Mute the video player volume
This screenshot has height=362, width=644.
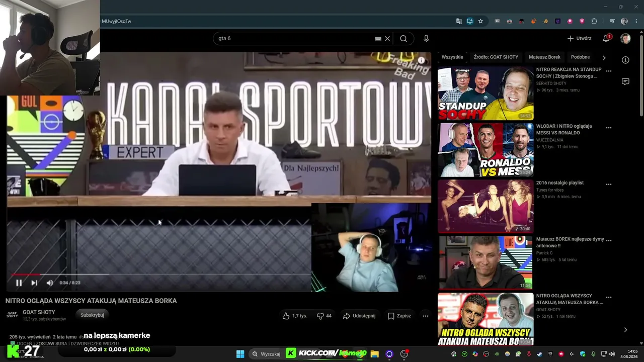pyautogui.click(x=50, y=283)
